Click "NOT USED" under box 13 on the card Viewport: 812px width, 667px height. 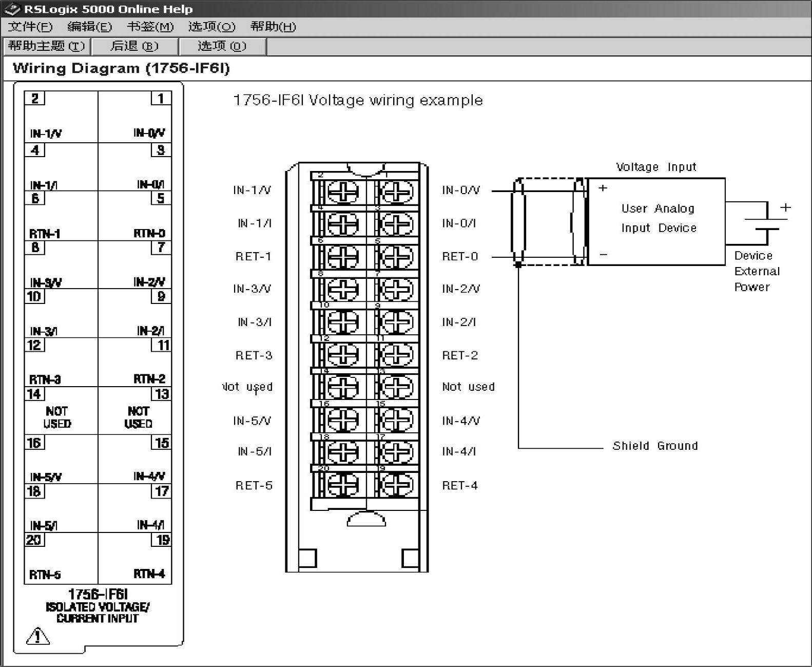138,417
